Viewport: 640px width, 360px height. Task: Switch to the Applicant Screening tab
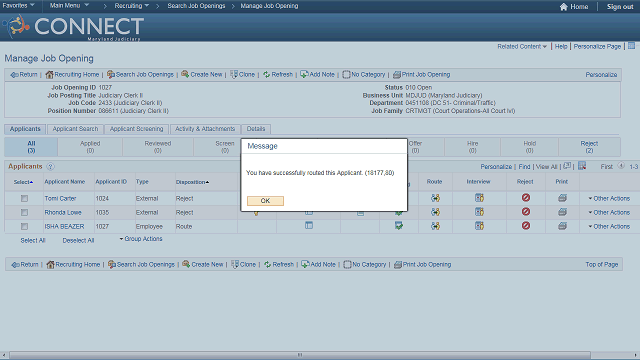[136, 129]
